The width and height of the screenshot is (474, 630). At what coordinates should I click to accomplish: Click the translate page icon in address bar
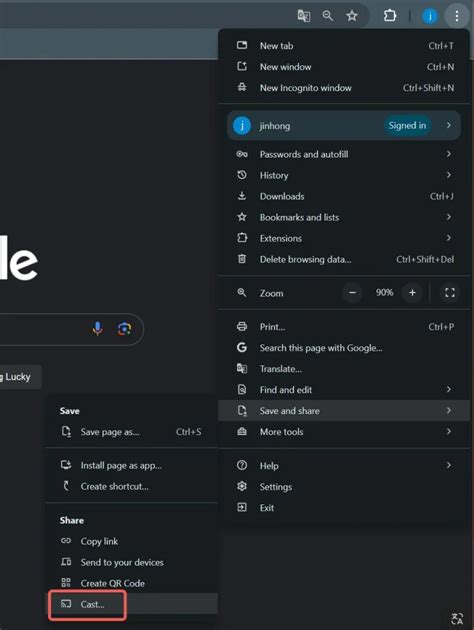pyautogui.click(x=304, y=16)
